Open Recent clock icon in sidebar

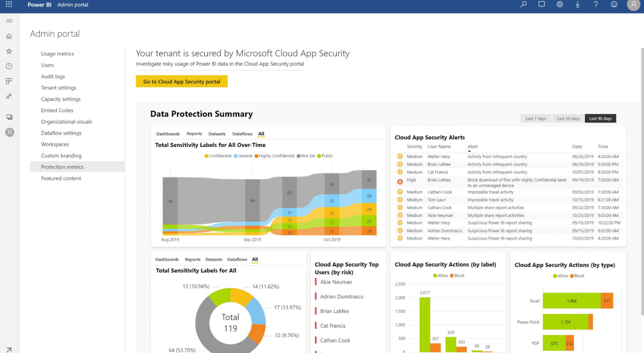pos(9,66)
